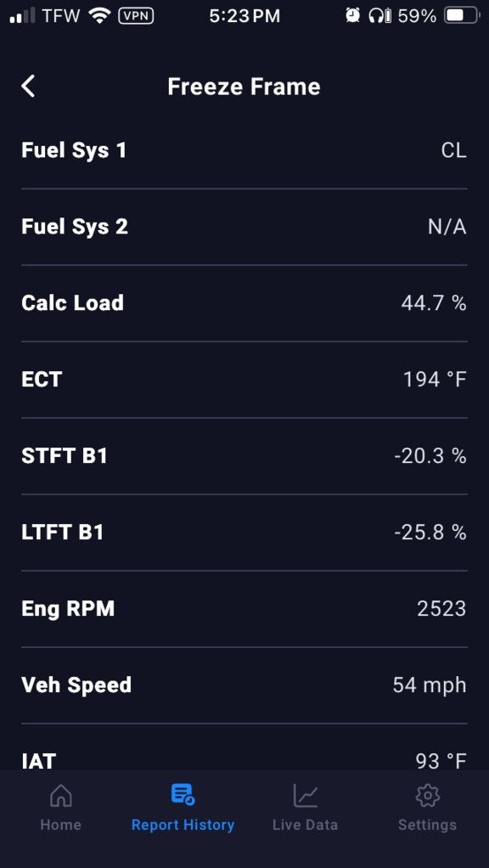Switch to the Settings tab label
Image resolution: width=489 pixels, height=868 pixels.
[428, 825]
